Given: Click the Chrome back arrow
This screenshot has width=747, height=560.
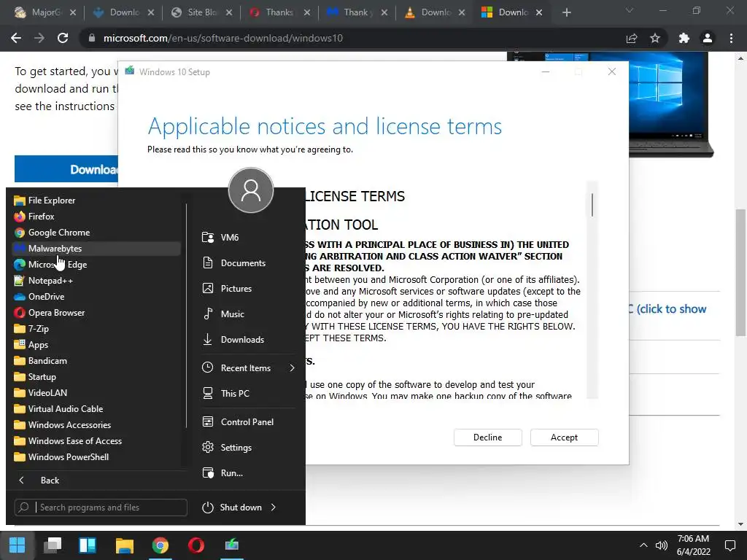Looking at the screenshot, I should pyautogui.click(x=16, y=38).
